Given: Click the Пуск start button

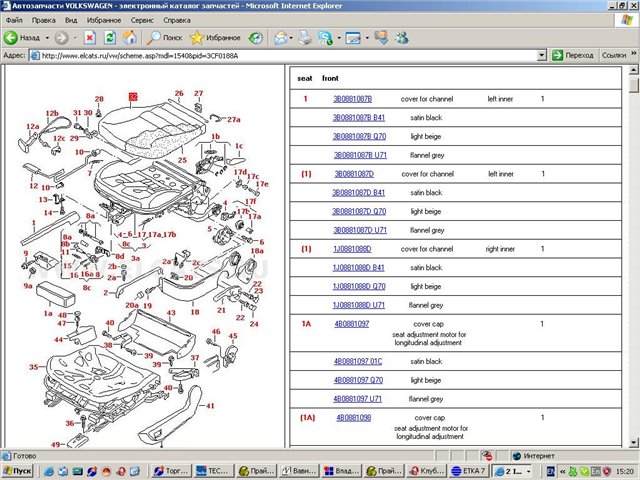Looking at the screenshot, I should point(17,471).
